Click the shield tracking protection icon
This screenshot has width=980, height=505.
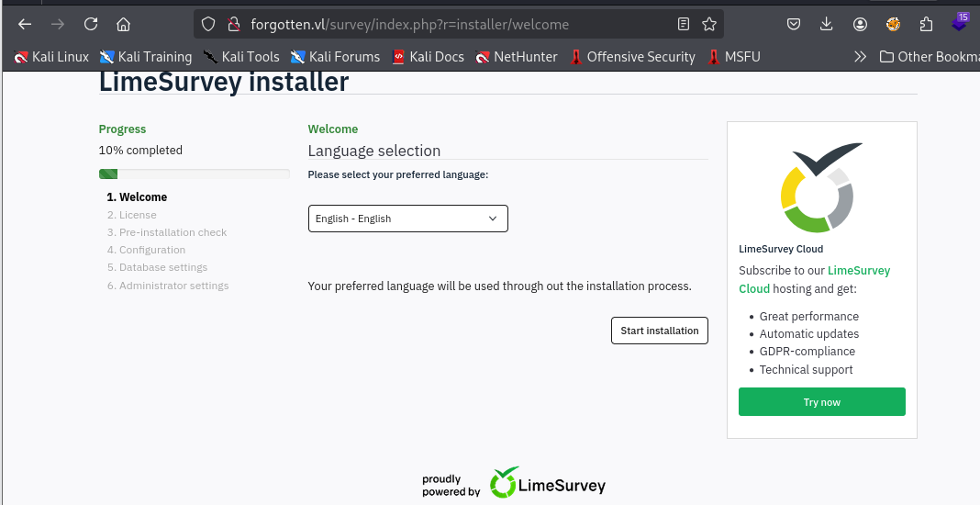point(208,25)
